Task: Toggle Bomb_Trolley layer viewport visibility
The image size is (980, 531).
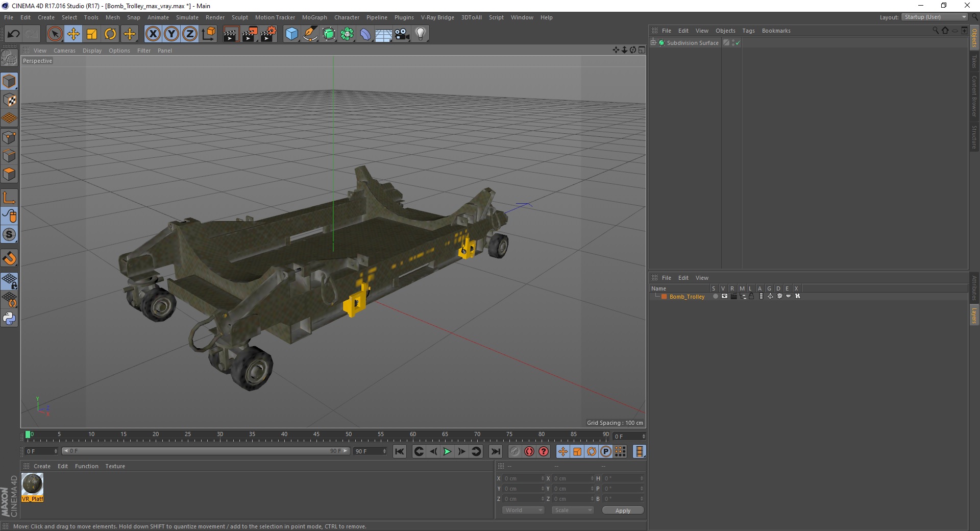Action: [724, 296]
